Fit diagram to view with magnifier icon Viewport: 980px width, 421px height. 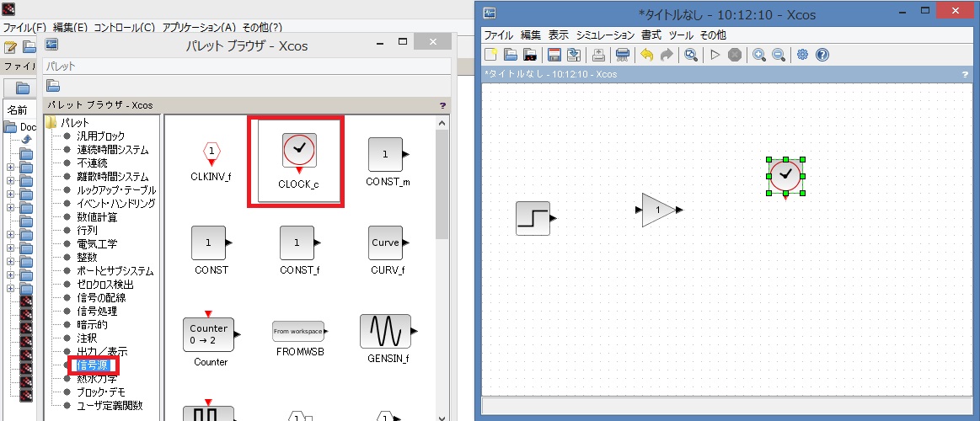point(691,55)
